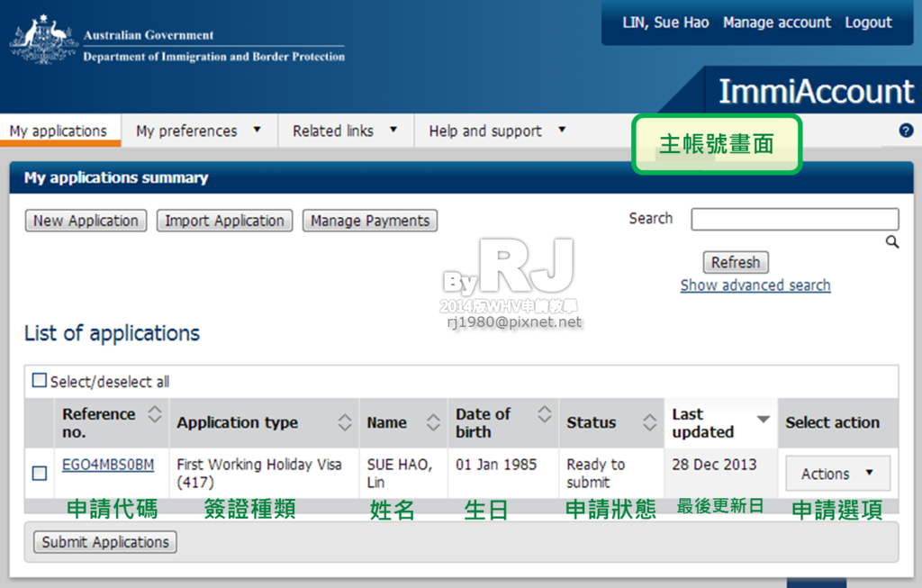Select last updated 28 Dec 2013

(721, 474)
